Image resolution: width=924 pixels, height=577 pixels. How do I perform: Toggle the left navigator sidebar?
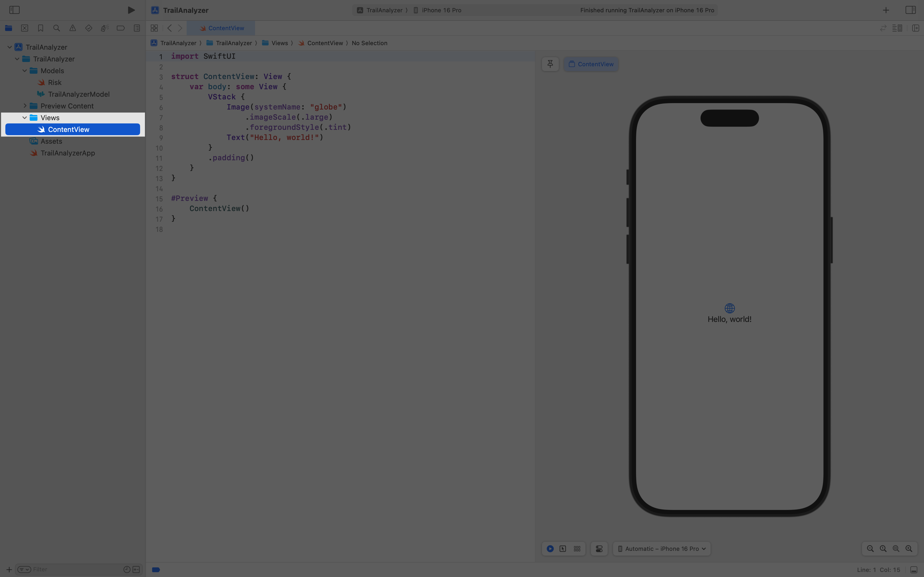[14, 10]
